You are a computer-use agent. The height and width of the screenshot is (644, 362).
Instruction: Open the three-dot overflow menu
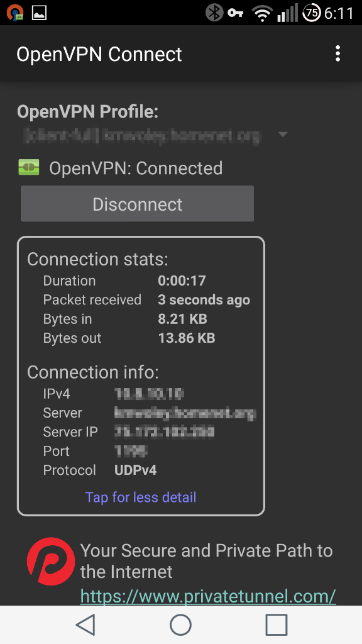[x=337, y=54]
